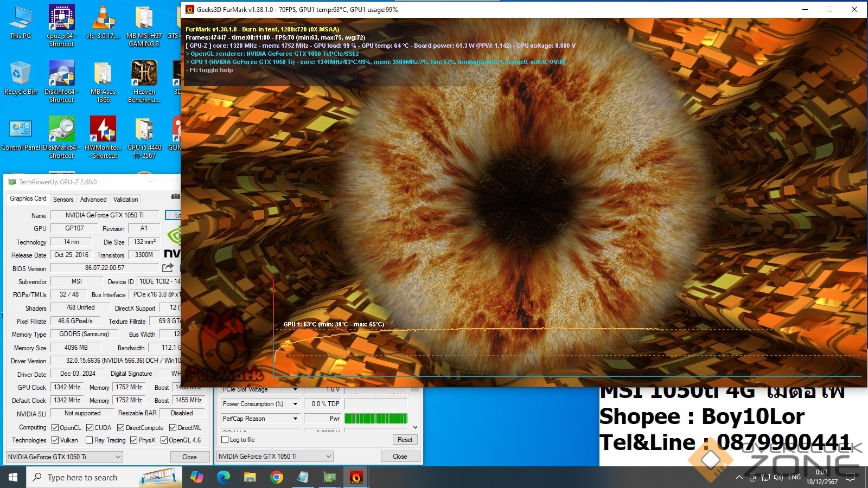
Task: Toggle the Ray Tracing checkbox
Action: (x=90, y=440)
